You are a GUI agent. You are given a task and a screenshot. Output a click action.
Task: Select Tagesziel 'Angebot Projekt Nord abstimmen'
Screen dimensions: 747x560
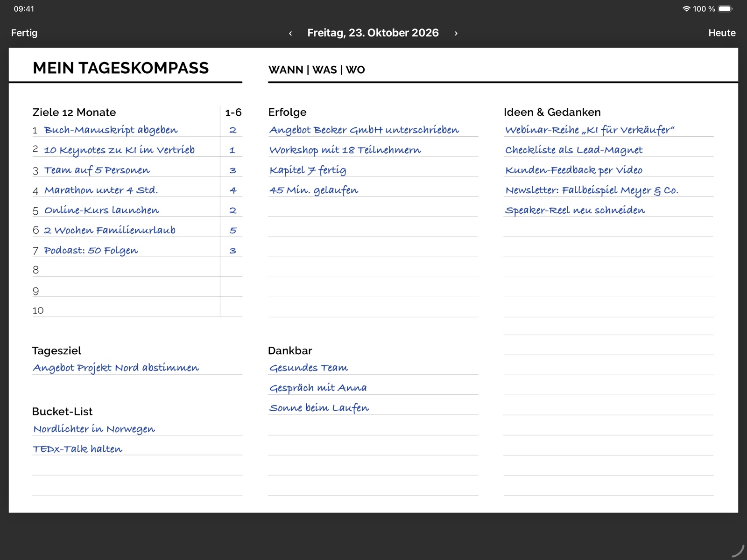coord(116,368)
